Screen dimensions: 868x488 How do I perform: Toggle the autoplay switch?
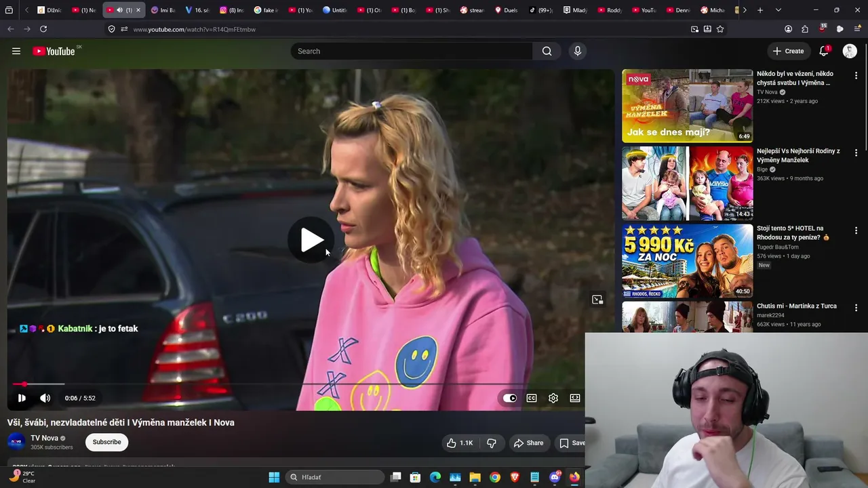coord(510,398)
